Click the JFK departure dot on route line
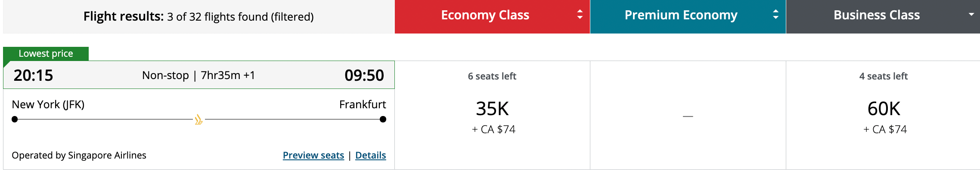This screenshot has width=980, height=171. click(15, 119)
